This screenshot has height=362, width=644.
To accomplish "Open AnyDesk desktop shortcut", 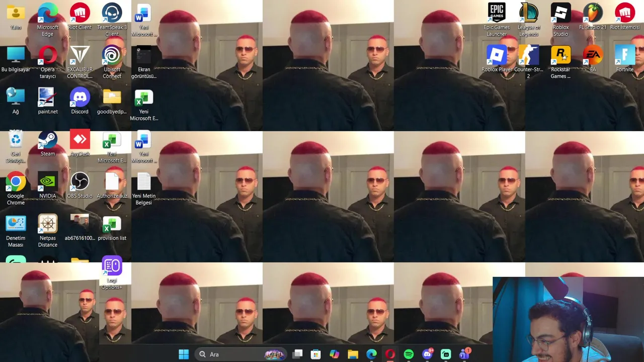I will pyautogui.click(x=79, y=143).
